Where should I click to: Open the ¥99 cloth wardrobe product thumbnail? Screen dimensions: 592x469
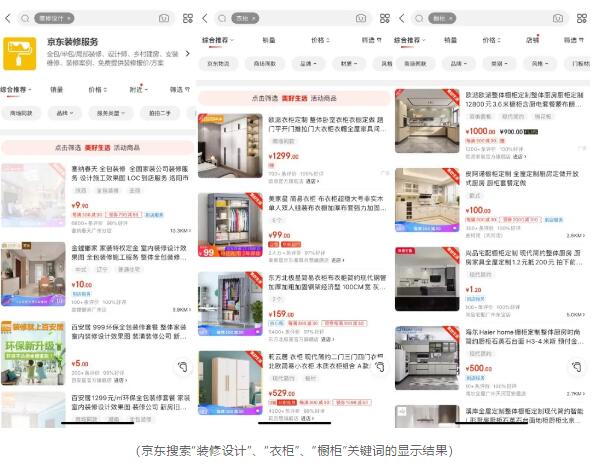[230, 225]
